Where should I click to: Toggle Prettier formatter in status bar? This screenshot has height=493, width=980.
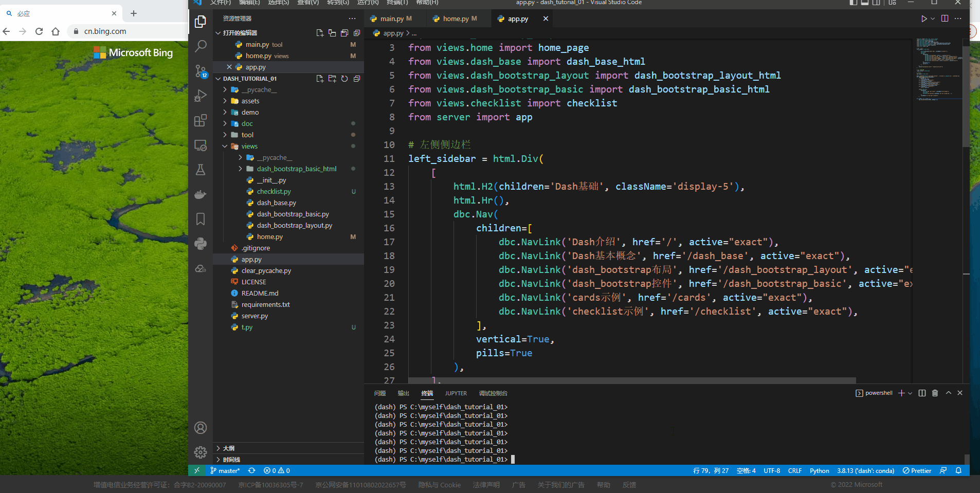click(x=917, y=471)
